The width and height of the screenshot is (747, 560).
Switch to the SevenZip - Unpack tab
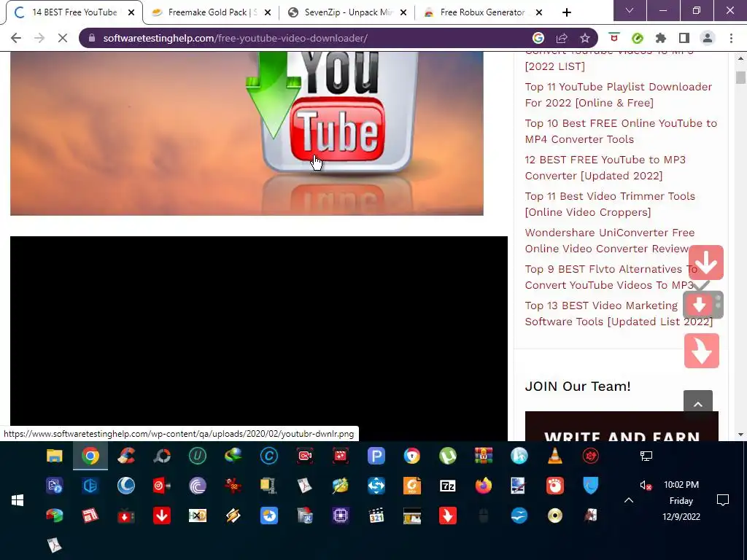click(348, 12)
